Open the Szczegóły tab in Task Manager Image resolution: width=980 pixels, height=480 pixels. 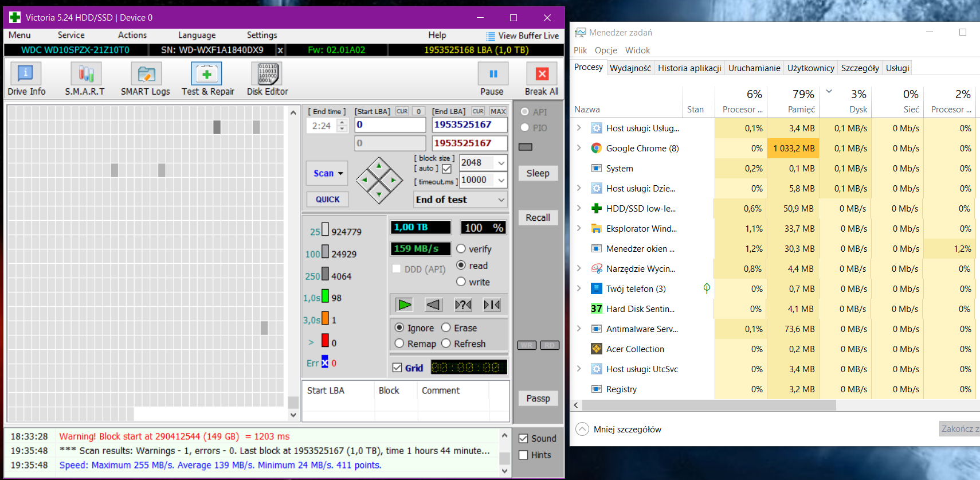pos(860,68)
